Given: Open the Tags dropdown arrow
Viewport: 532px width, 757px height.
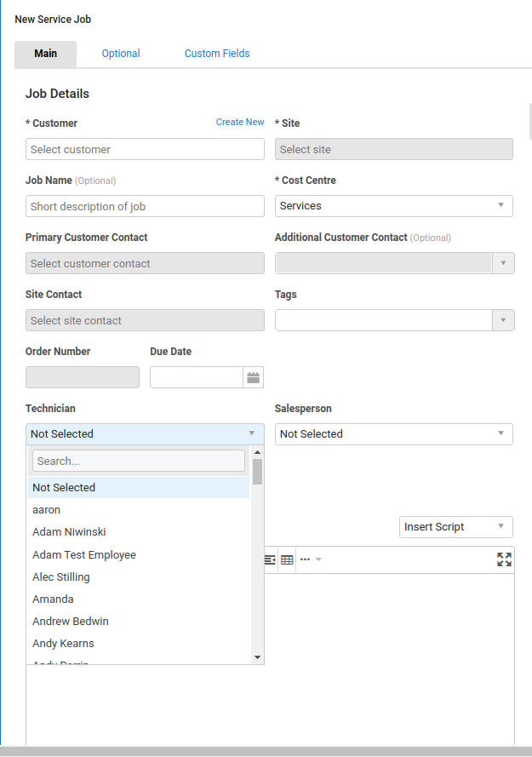Looking at the screenshot, I should coord(503,320).
